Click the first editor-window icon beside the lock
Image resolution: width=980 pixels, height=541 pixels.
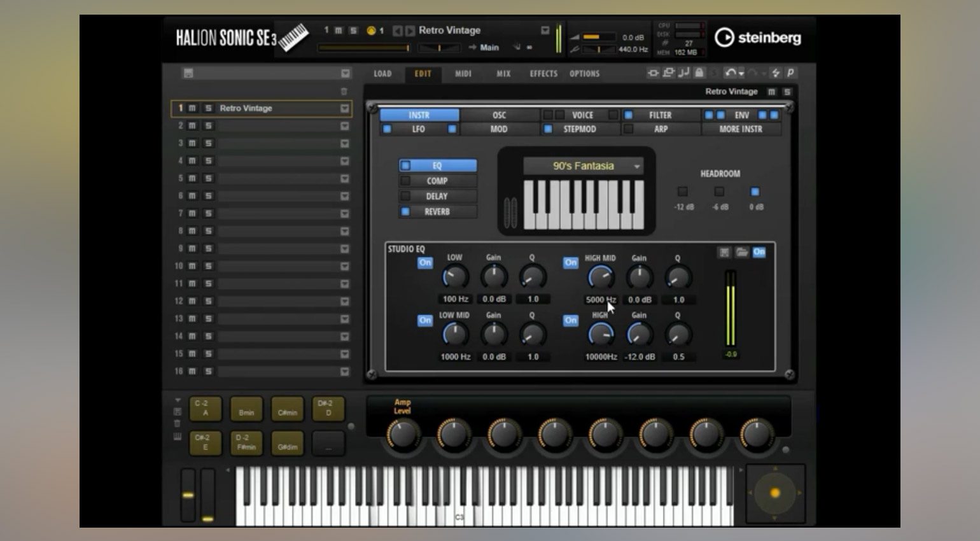click(x=653, y=73)
